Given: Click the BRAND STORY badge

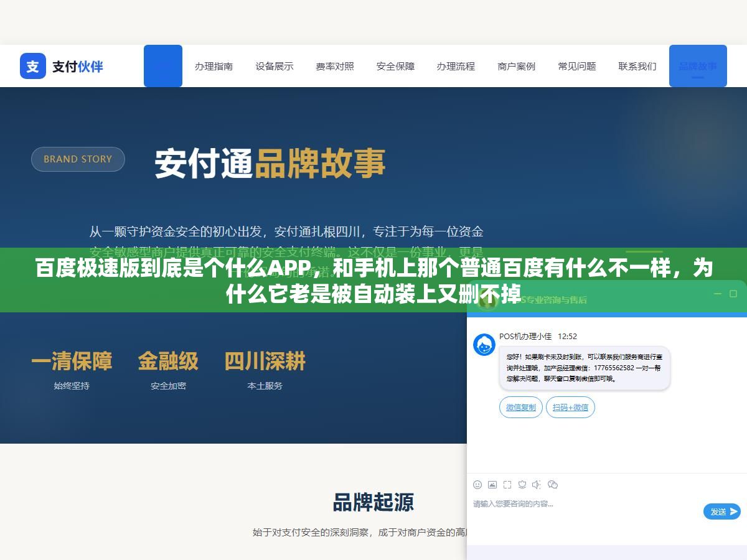Looking at the screenshot, I should [x=78, y=159].
